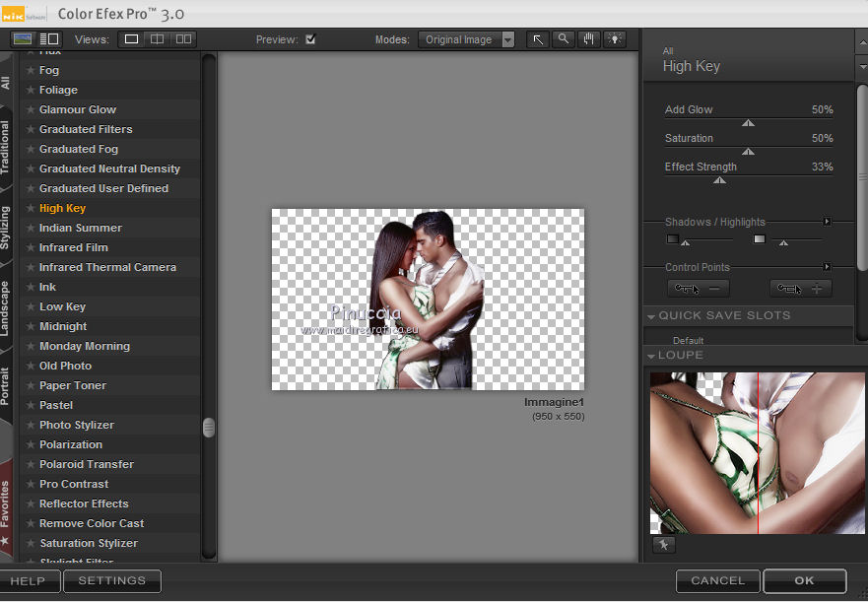Open the Traditional filter category tab

pyautogui.click(x=6, y=148)
